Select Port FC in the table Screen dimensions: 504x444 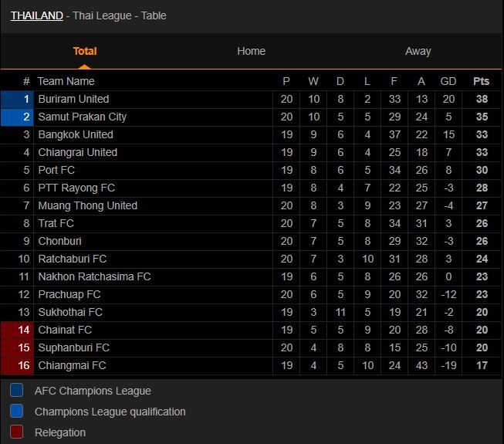[x=56, y=170]
